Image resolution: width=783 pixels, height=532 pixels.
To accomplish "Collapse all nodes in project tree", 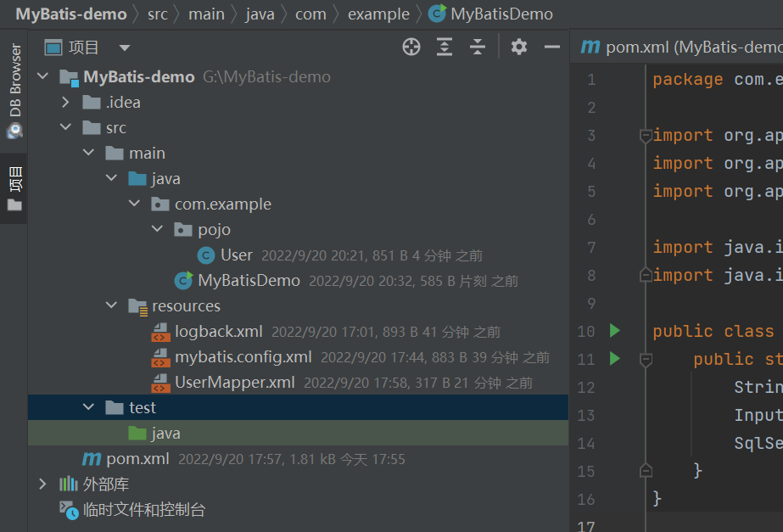I will [x=478, y=47].
